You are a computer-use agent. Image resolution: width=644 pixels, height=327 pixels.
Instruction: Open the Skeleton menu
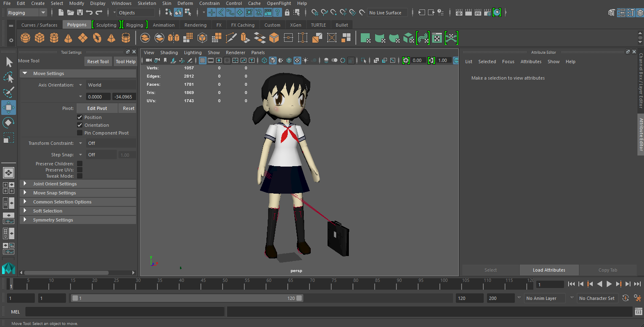[147, 3]
